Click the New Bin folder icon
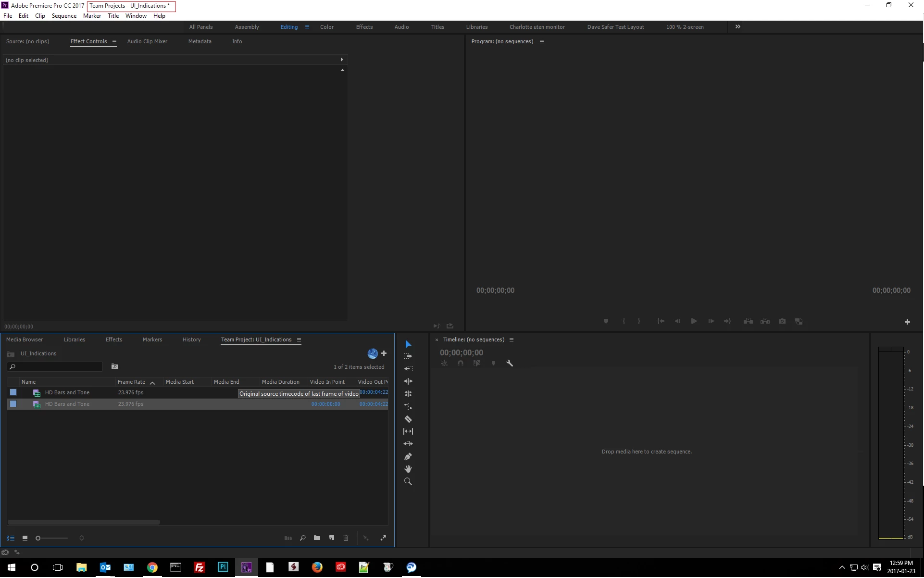 pos(317,538)
